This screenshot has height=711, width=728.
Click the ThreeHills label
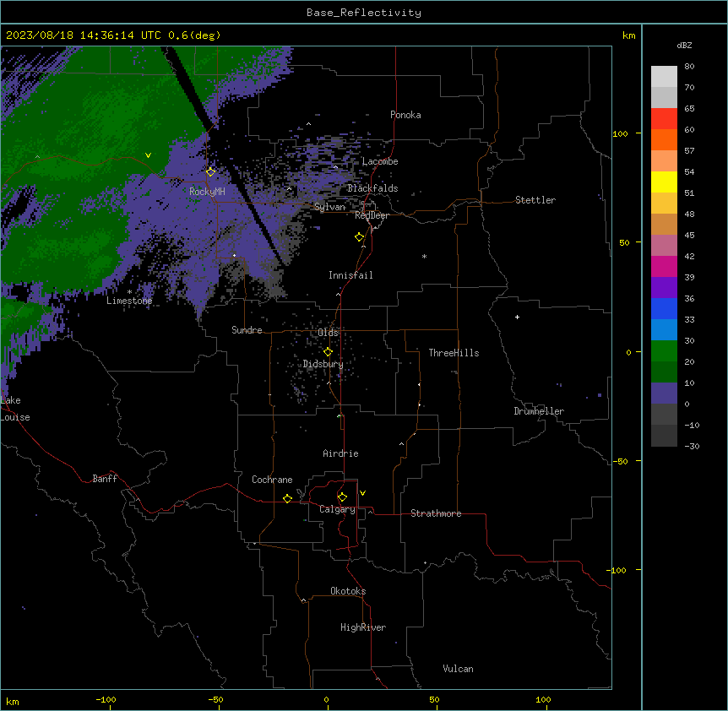point(454,353)
